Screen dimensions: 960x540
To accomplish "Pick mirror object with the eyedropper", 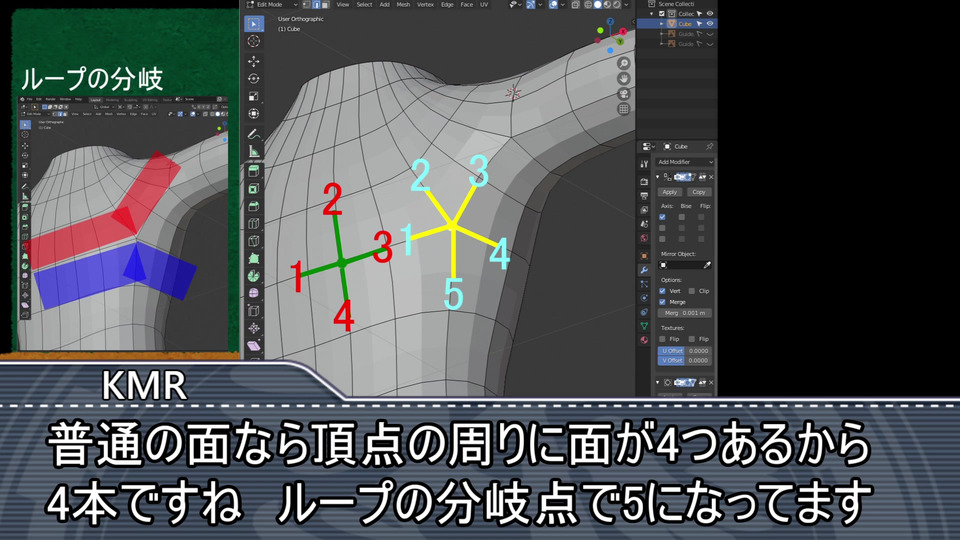I will pyautogui.click(x=707, y=265).
